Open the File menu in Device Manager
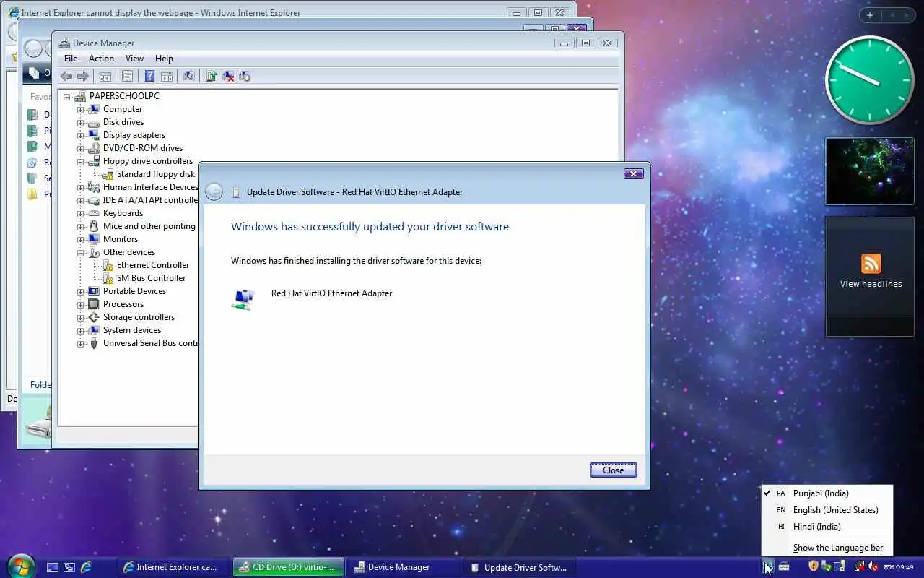Image resolution: width=924 pixels, height=578 pixels. click(x=71, y=59)
